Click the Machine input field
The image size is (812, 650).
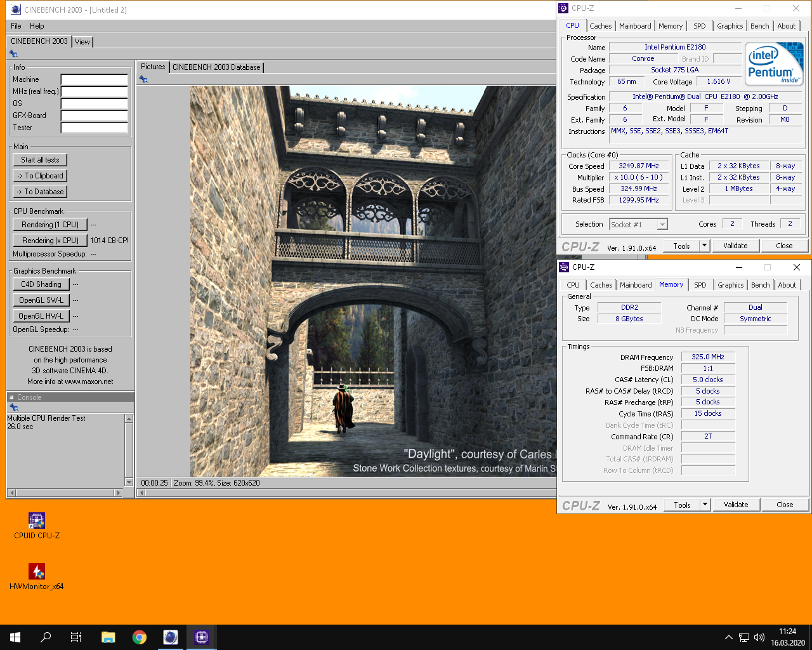tap(95, 79)
